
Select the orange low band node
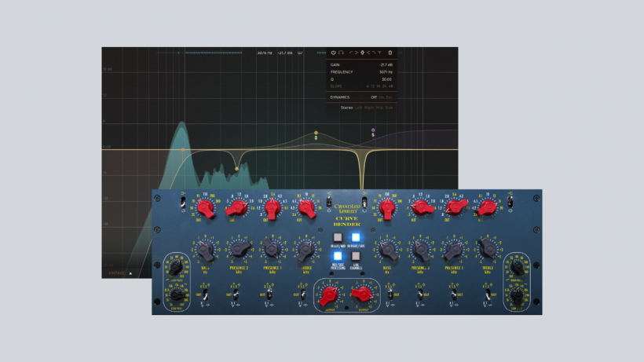pos(183,150)
